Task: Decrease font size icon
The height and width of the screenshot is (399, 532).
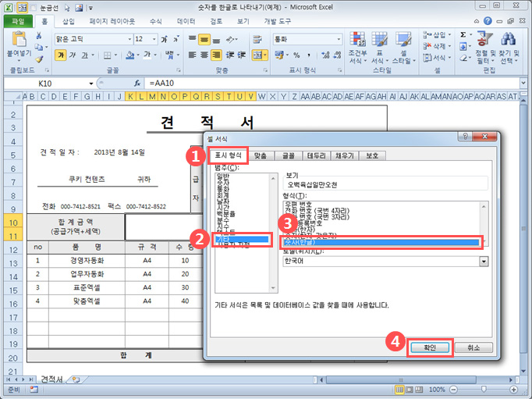Action: tap(176, 39)
